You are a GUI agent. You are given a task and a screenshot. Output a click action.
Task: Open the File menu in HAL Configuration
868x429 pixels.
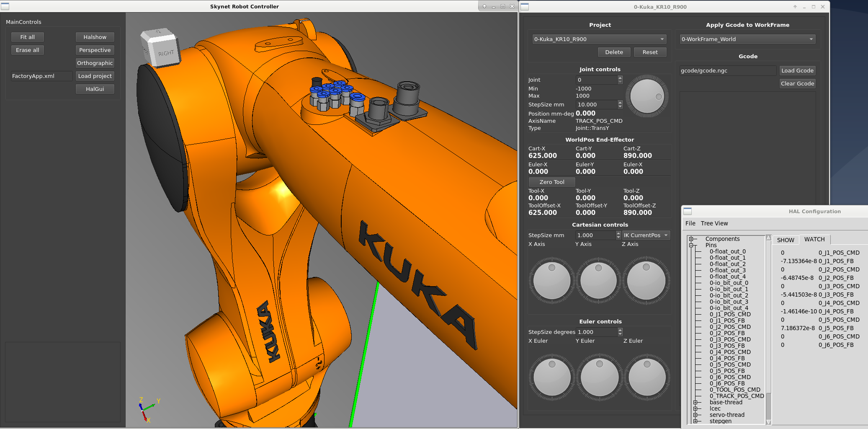[690, 223]
